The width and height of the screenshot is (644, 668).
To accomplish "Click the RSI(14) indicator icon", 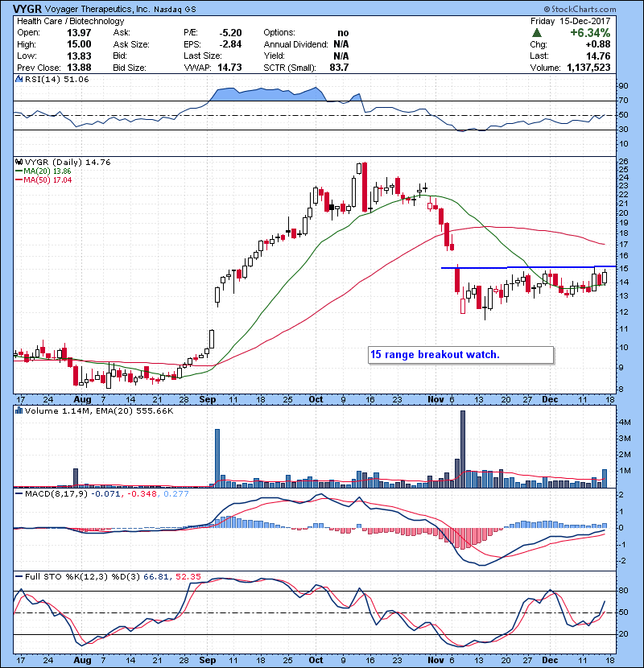I will tap(19, 79).
